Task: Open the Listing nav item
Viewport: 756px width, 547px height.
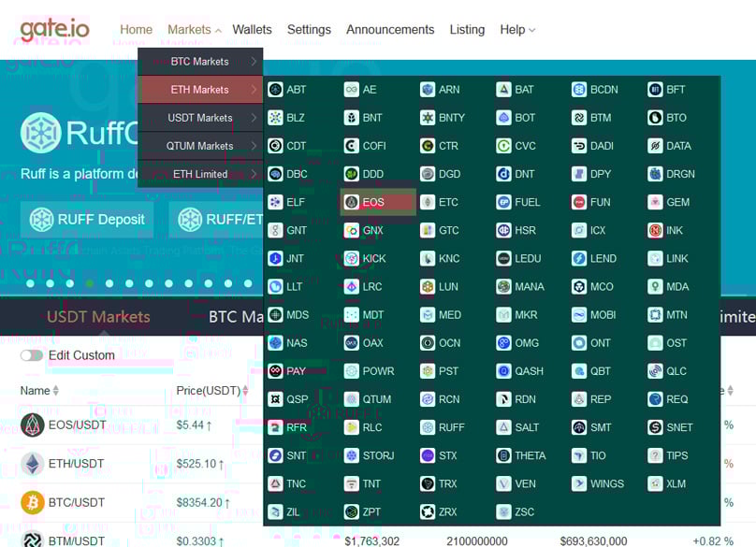Action: (x=467, y=29)
